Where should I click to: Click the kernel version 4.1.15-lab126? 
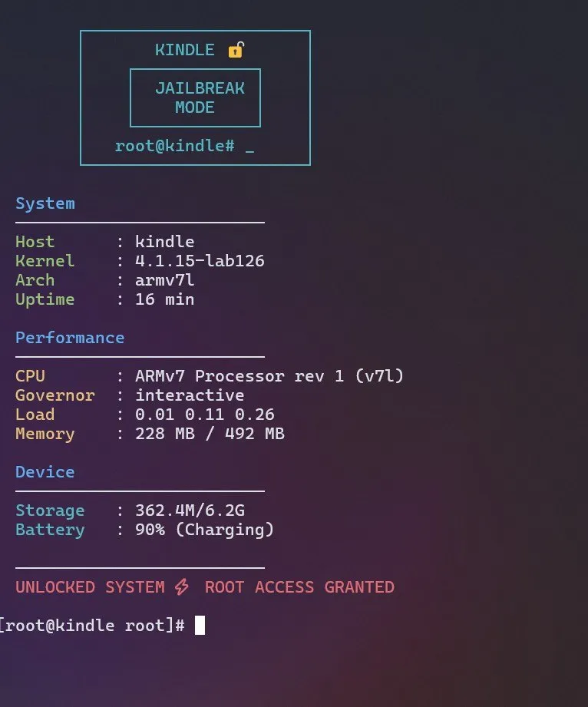(x=200, y=261)
